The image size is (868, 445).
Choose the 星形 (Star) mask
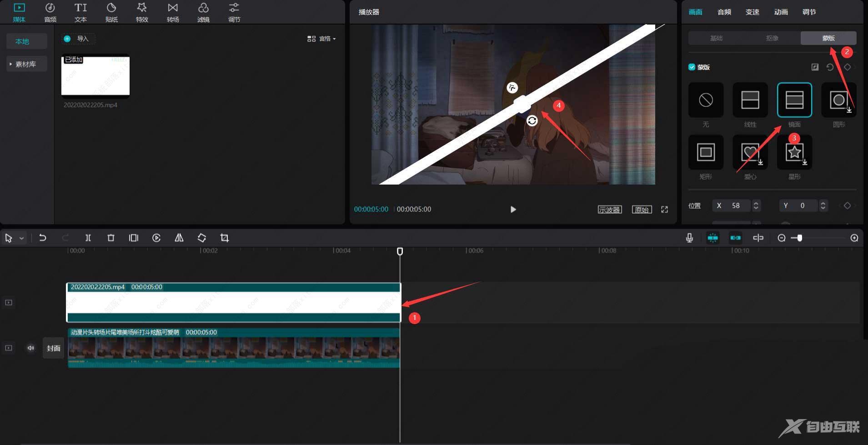[x=794, y=152]
